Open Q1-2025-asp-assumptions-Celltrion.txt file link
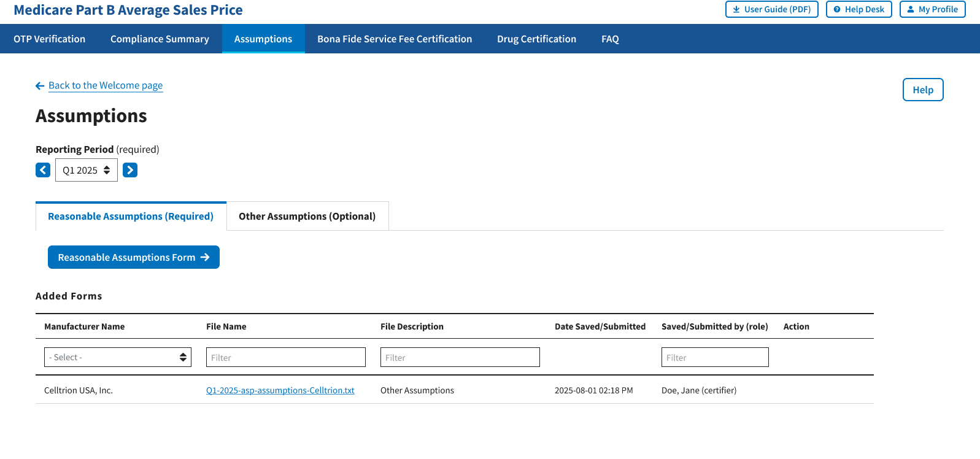This screenshot has width=980, height=459. 280,390
